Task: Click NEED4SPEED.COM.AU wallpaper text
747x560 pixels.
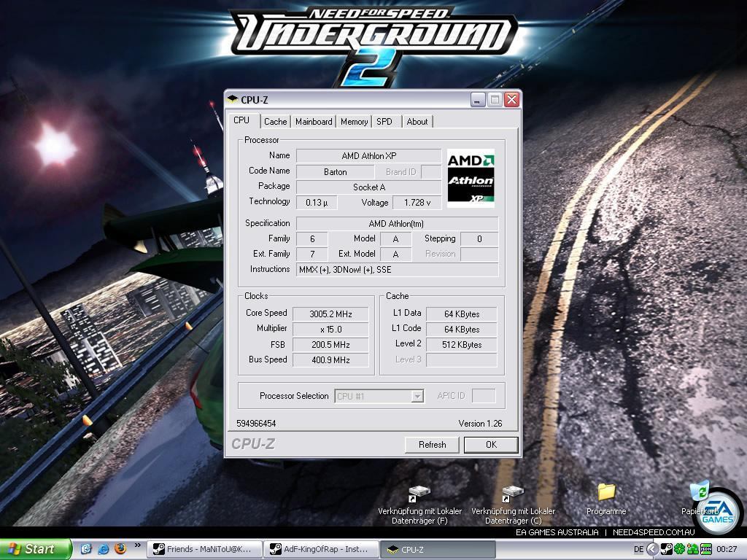Action: tap(654, 532)
